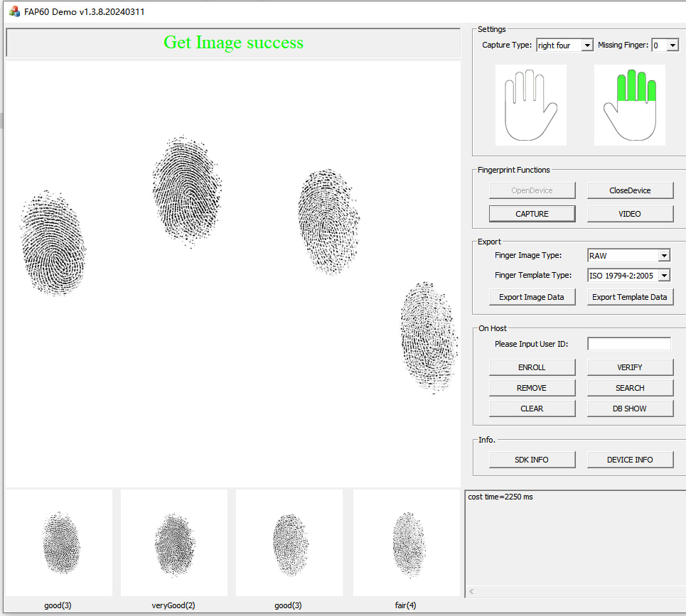Start VIDEO mode
This screenshot has height=616, width=686.
[x=630, y=214]
